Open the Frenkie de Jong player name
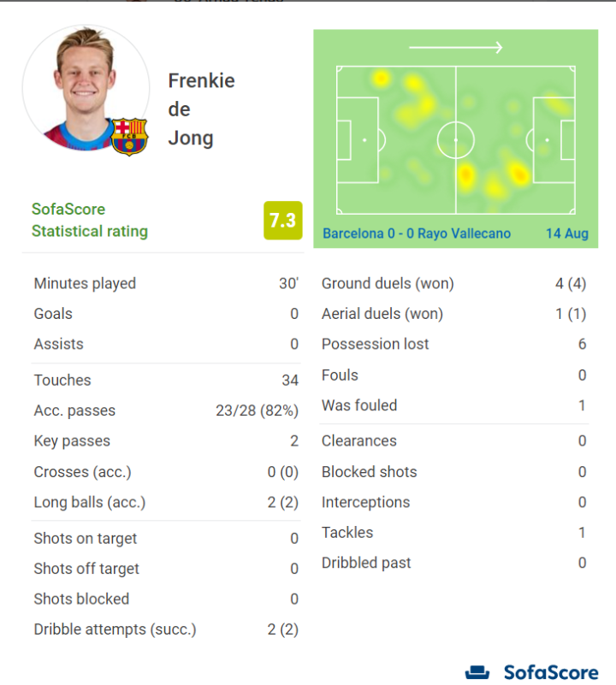This screenshot has height=685, width=616. click(201, 109)
